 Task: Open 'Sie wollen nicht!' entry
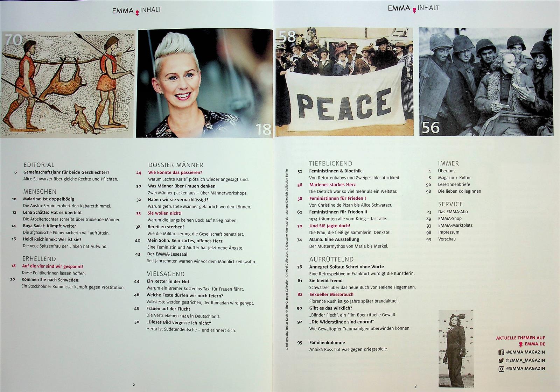click(164, 213)
